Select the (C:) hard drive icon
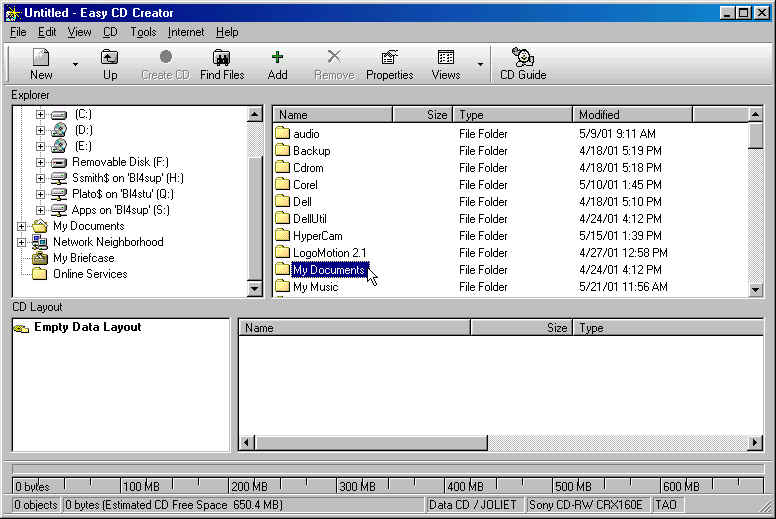This screenshot has height=519, width=776. coord(58,115)
